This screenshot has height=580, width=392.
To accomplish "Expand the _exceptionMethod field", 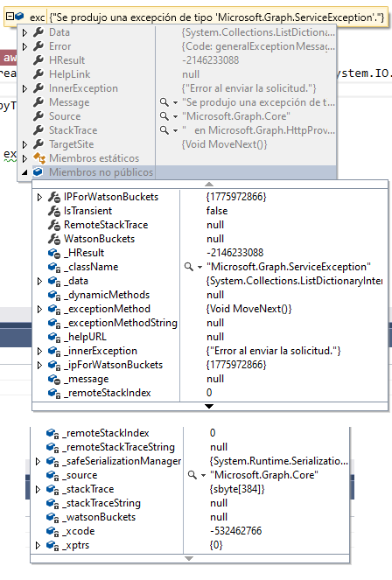I will [x=39, y=309].
